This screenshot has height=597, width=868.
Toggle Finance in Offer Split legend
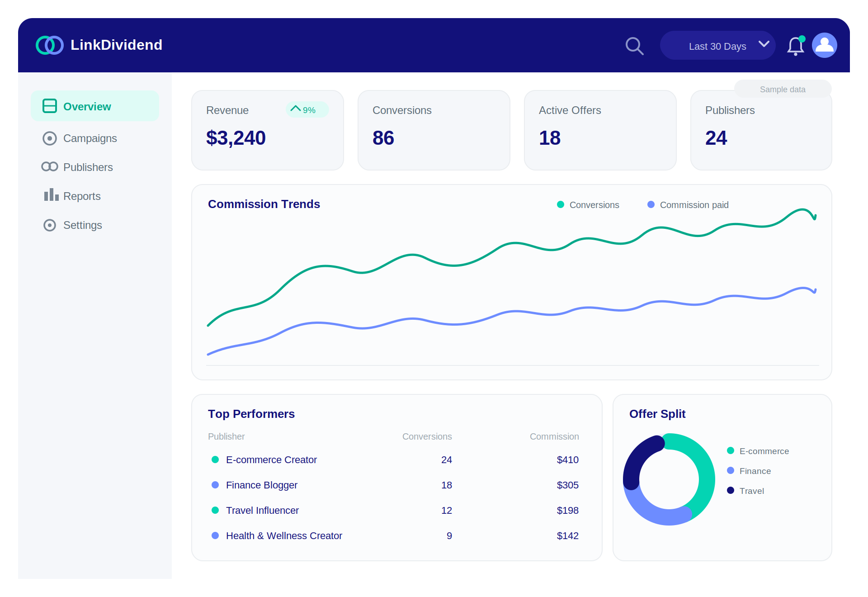(749, 471)
